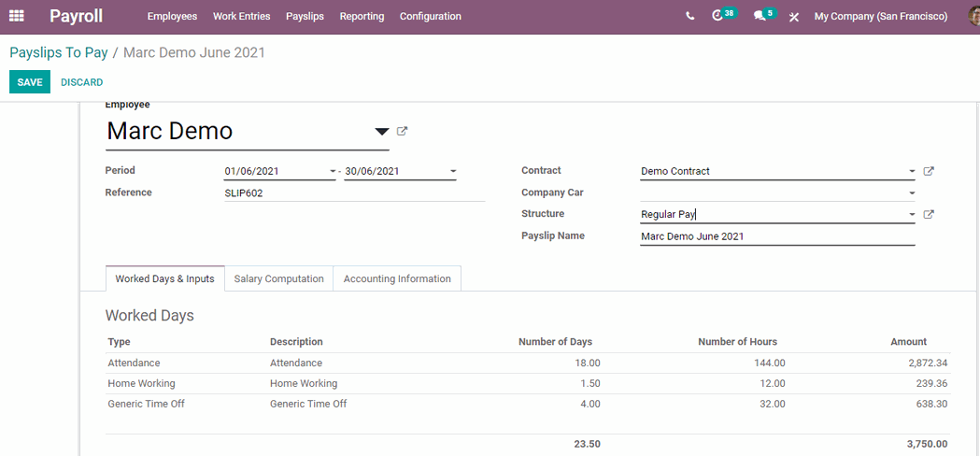Open Demo Contract external link icon
This screenshot has width=980, height=456.
pyautogui.click(x=929, y=171)
